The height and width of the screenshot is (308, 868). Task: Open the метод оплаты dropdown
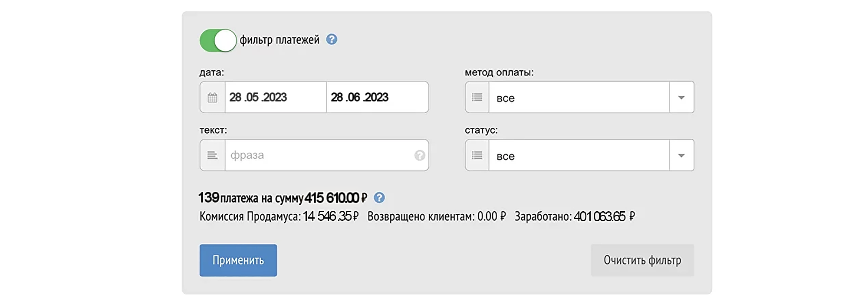(x=579, y=97)
